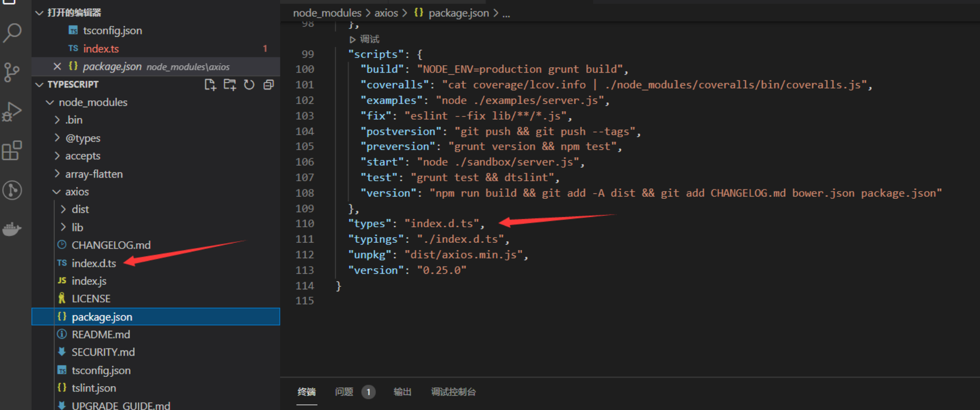This screenshot has width=980, height=410.
Task: Switch to the 问题 problems tab
Action: point(344,392)
